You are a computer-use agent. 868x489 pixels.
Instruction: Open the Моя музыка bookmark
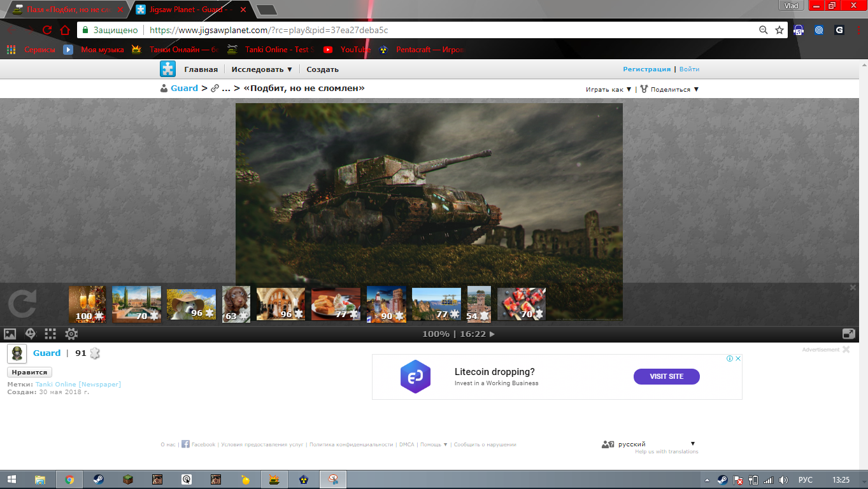94,50
